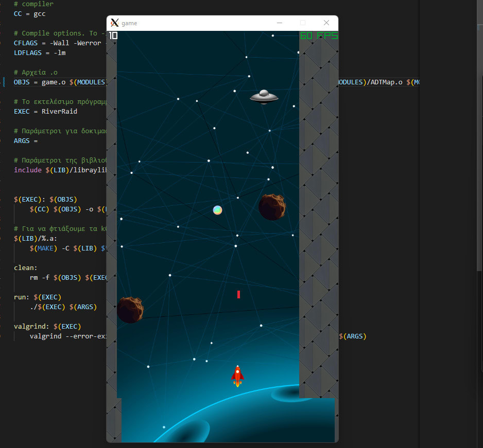Click the '$(LIB)/%.a:' rule line
Image resolution: width=483 pixels, height=448 pixels.
pyautogui.click(x=36, y=239)
